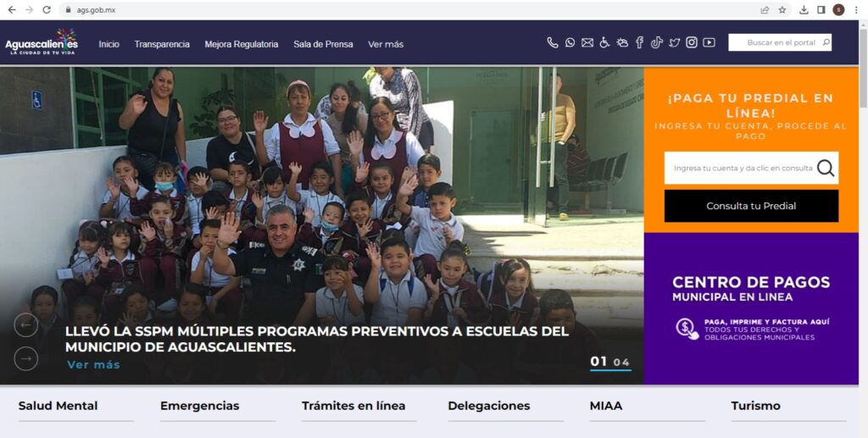Click the predial search magnifier icon
This screenshot has width=868, height=438.
tap(825, 168)
